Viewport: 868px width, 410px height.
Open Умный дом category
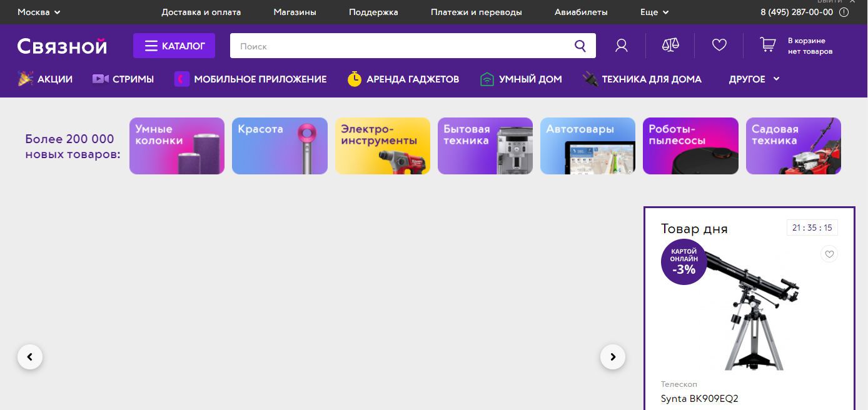click(x=530, y=79)
